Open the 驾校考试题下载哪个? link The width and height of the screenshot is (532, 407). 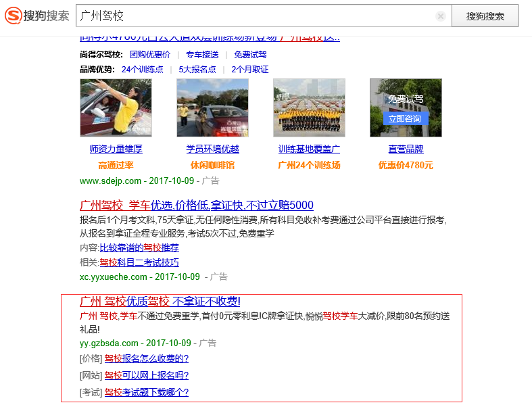pyautogui.click(x=146, y=393)
